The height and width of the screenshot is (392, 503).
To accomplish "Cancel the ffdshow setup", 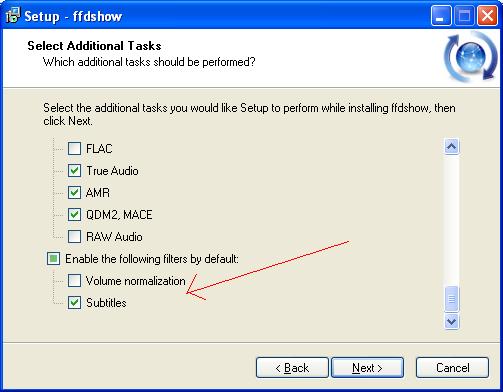I will click(452, 368).
